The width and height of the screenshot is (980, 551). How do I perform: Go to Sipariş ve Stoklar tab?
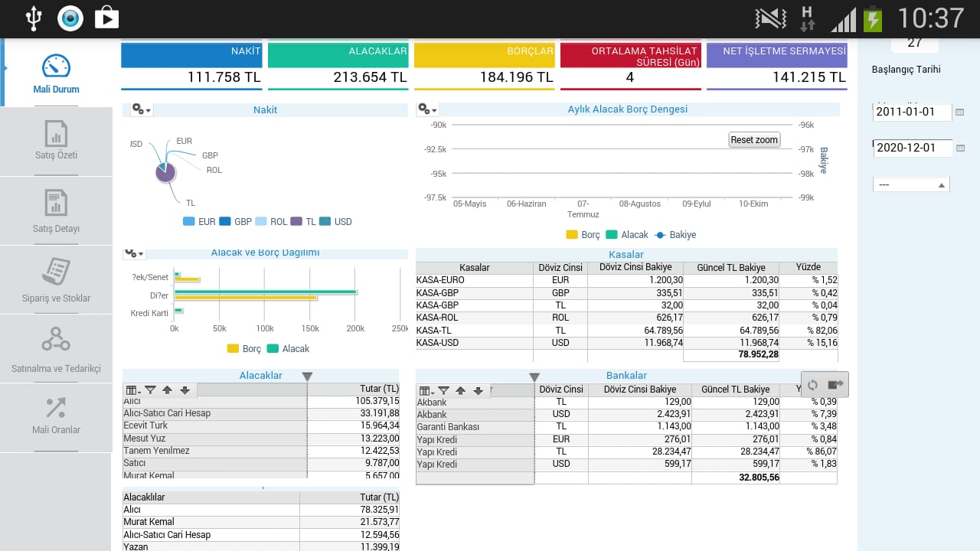[56, 280]
